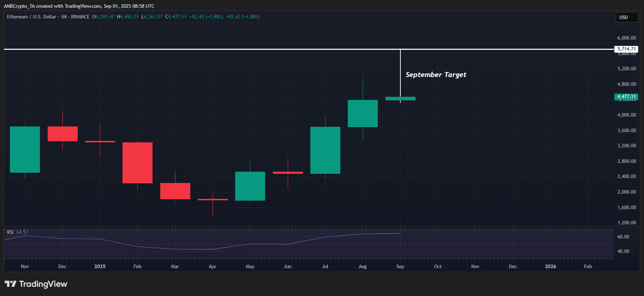The height and width of the screenshot is (296, 644).
Task: Click the RSI indicator label
Action: point(10,232)
